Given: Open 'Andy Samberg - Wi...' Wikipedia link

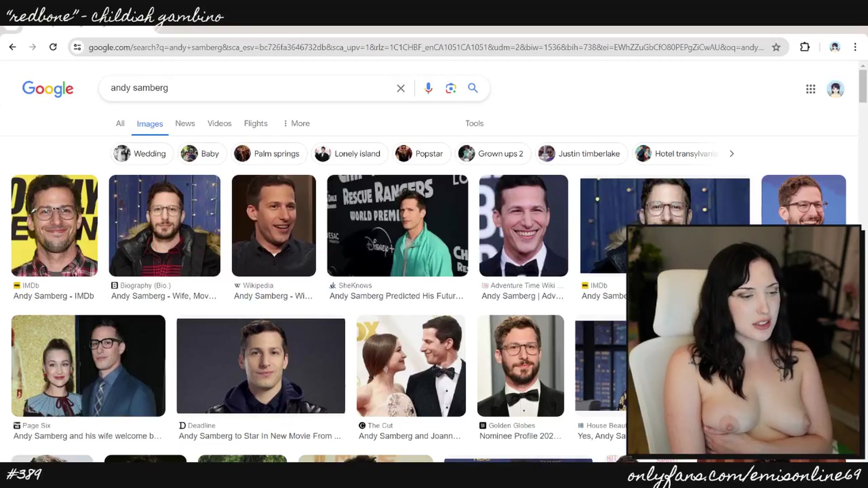Looking at the screenshot, I should click(x=273, y=296).
